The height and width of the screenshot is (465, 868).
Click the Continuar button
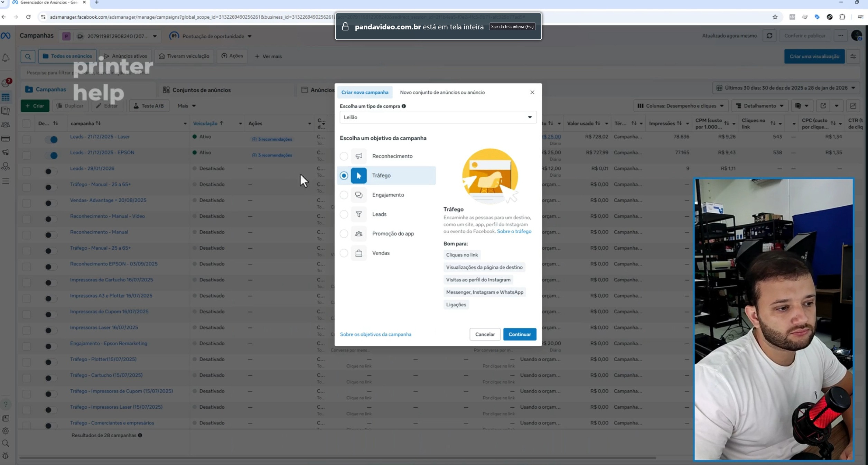click(520, 334)
